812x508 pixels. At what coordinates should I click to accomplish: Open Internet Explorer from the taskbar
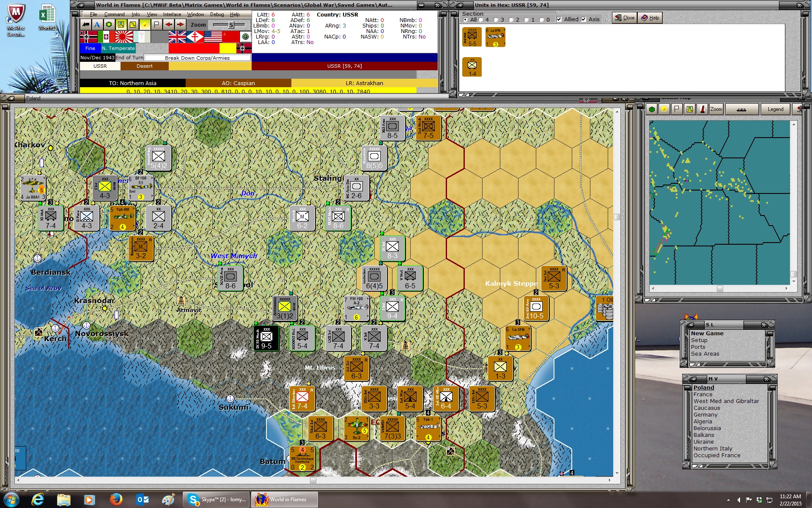[x=38, y=500]
